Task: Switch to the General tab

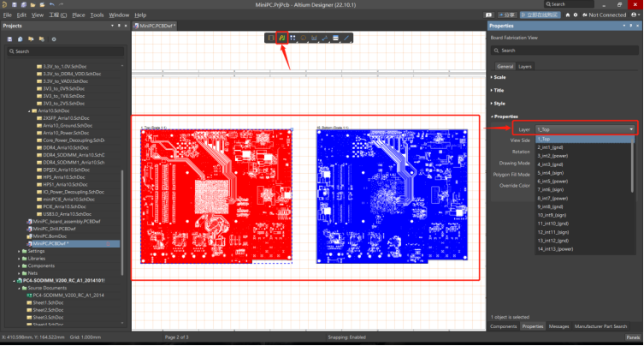Action: (x=505, y=66)
